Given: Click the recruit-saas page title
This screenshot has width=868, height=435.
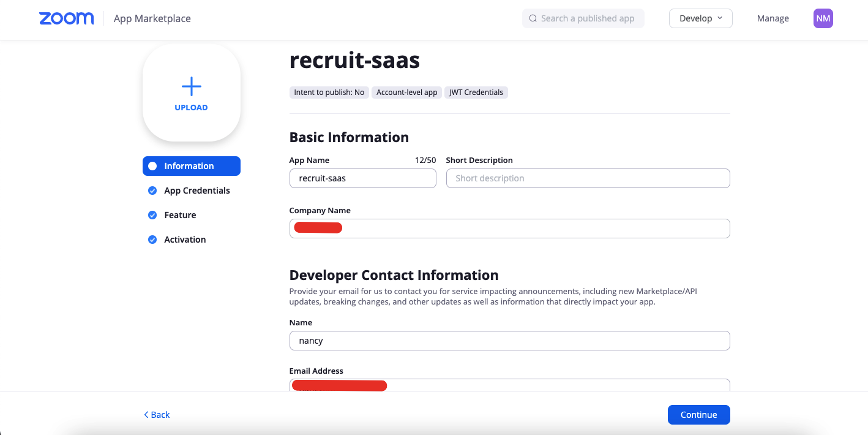Looking at the screenshot, I should 355,60.
